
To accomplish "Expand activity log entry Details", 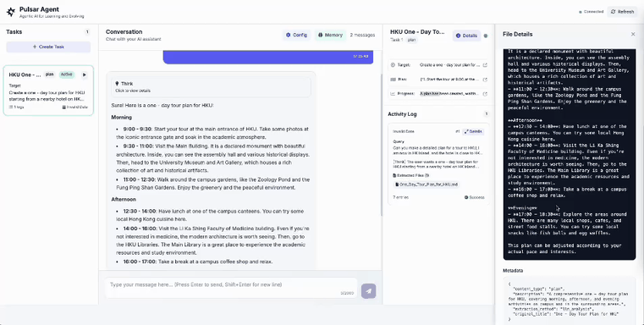I will 473,131.
